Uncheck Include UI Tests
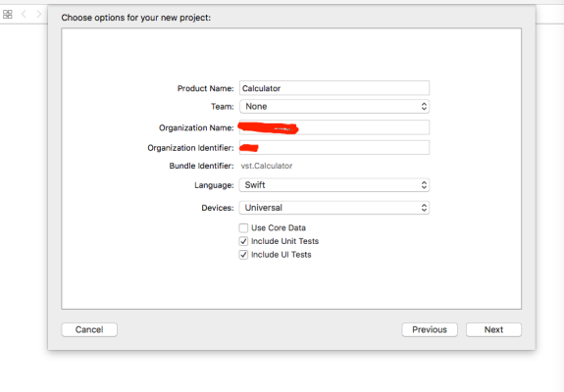Screen dimensions: 564x392 243,255
